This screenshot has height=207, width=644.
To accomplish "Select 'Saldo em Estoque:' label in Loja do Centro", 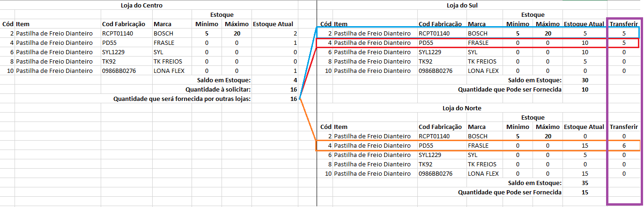I will 224,80.
